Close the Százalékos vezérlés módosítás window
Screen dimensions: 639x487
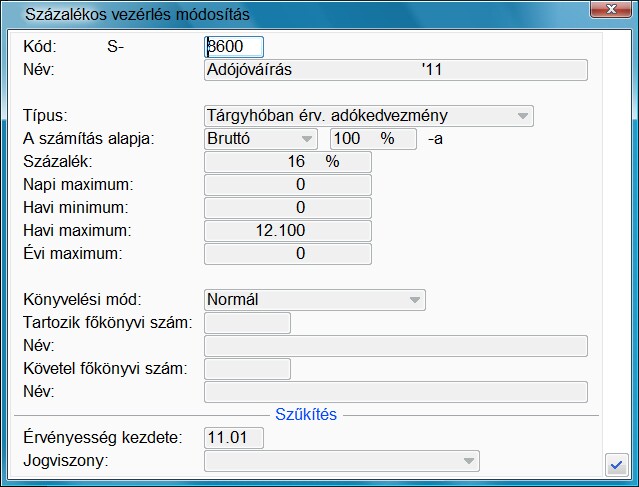tap(611, 9)
